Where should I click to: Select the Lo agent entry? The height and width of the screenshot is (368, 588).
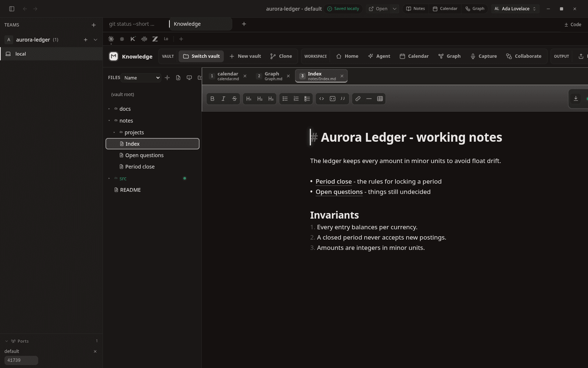[166, 39]
